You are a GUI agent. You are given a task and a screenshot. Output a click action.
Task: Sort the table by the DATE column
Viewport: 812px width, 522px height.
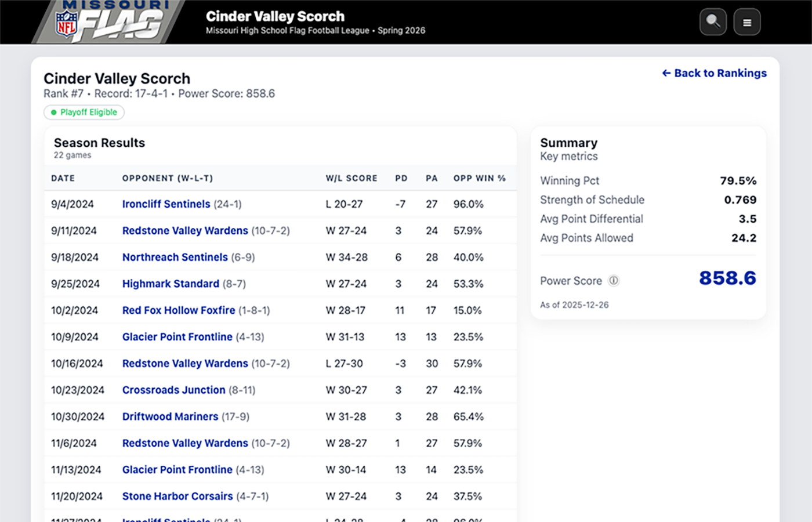click(63, 178)
